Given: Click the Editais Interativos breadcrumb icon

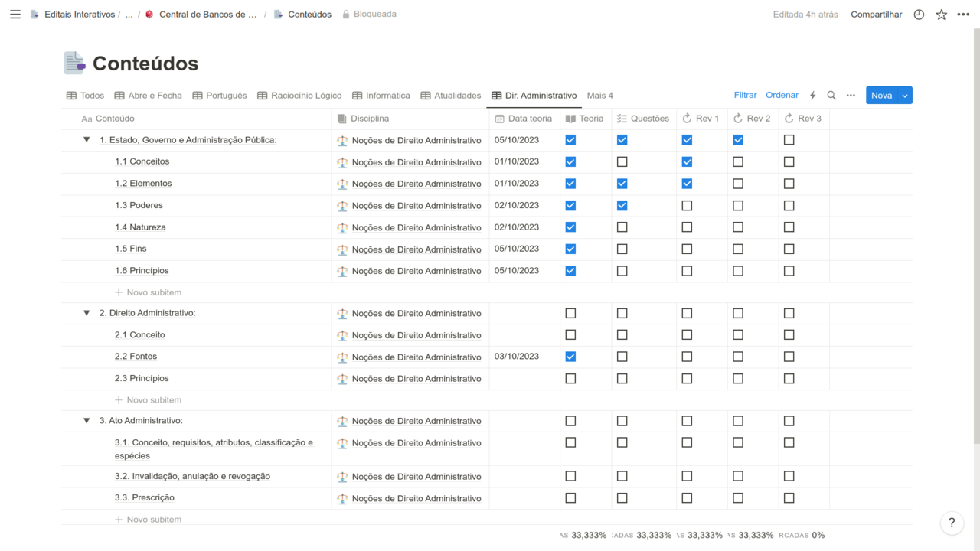Looking at the screenshot, I should tap(34, 15).
